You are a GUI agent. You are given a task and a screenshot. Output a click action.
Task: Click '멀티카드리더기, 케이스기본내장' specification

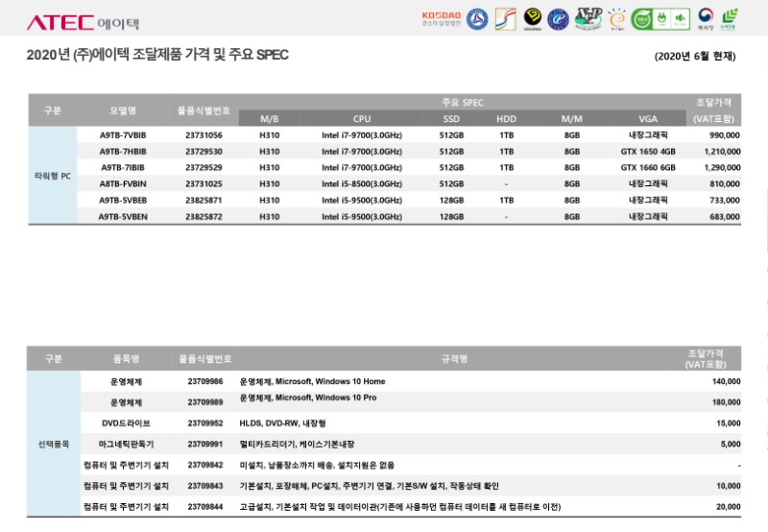[x=297, y=445]
